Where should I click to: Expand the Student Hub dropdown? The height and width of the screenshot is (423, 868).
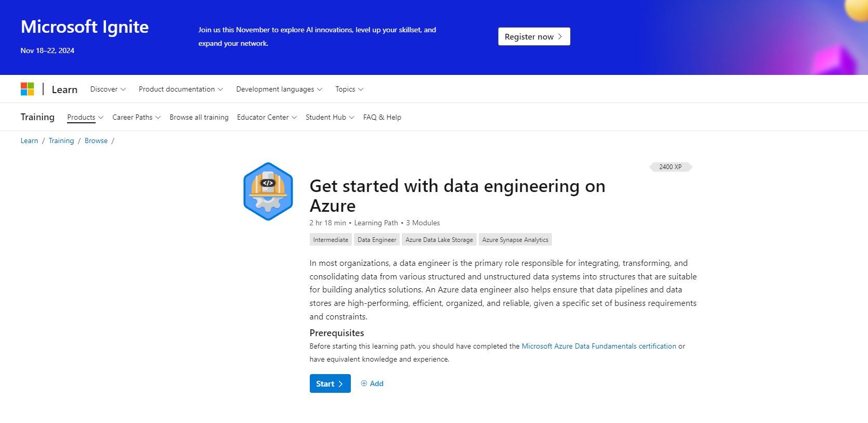pyautogui.click(x=329, y=117)
